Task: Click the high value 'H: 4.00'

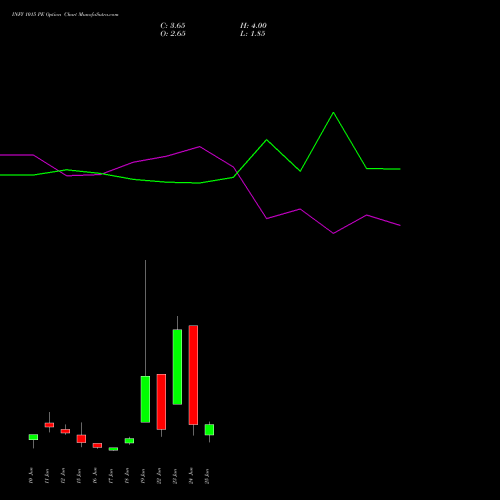Action: 253,26
